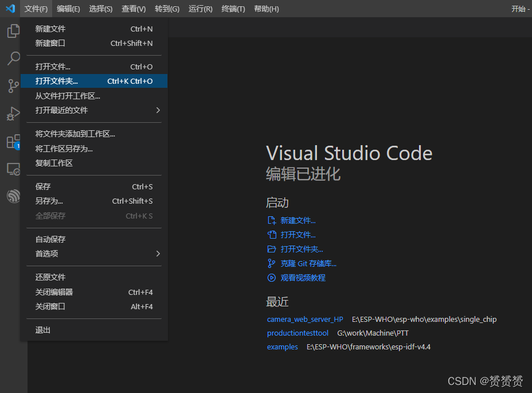The image size is (532, 393).
Task: Click open folder icon under 启动
Action: click(272, 249)
